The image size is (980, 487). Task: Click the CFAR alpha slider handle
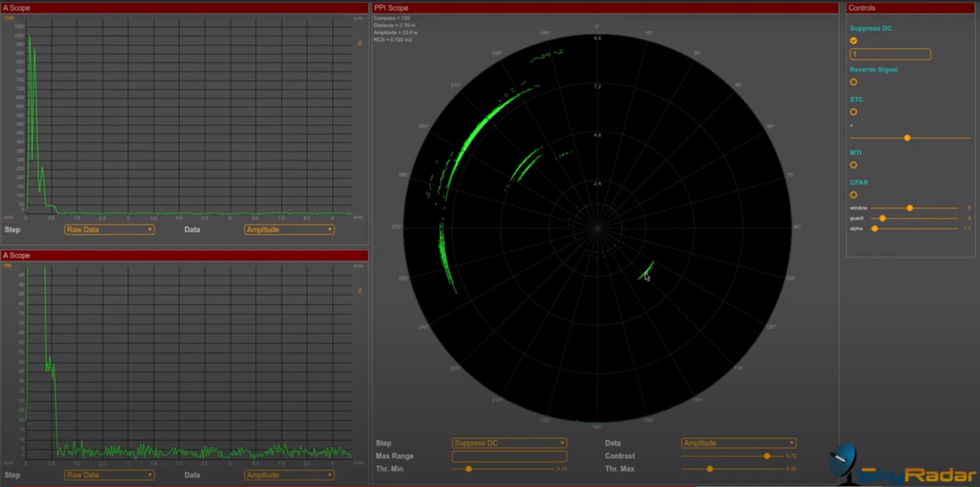pyautogui.click(x=875, y=228)
